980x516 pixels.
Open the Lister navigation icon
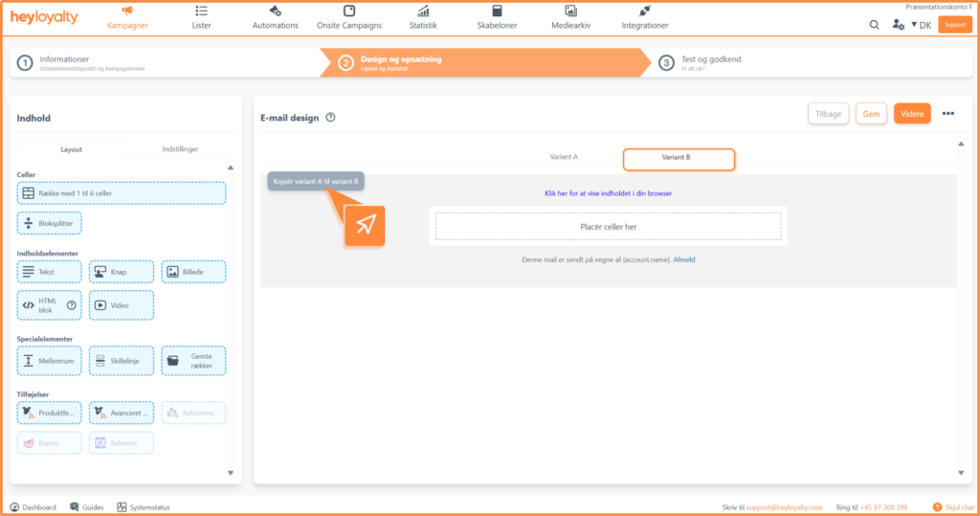coord(201,11)
